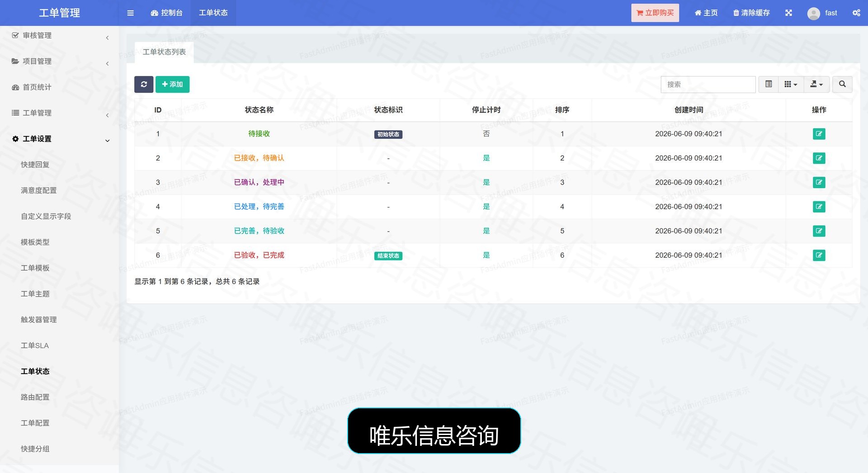The height and width of the screenshot is (473, 868).
Task: Sort by ID column header
Action: point(158,110)
